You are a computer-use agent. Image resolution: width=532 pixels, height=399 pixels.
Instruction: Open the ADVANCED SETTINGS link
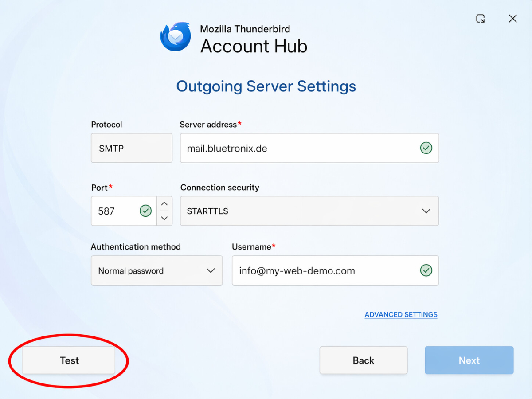click(401, 315)
